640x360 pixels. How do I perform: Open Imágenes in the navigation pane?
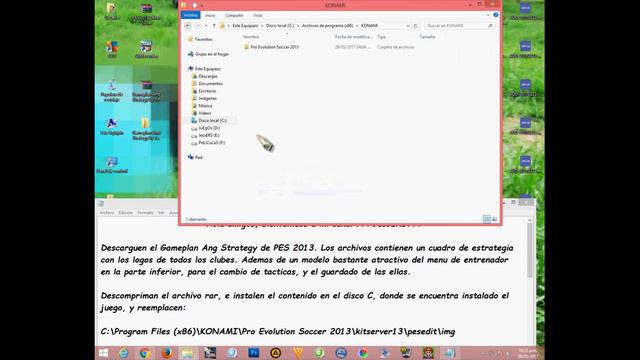[207, 98]
